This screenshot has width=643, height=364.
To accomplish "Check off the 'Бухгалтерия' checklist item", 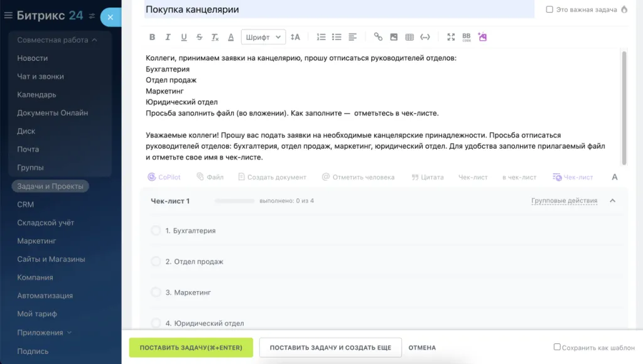I will click(x=156, y=231).
